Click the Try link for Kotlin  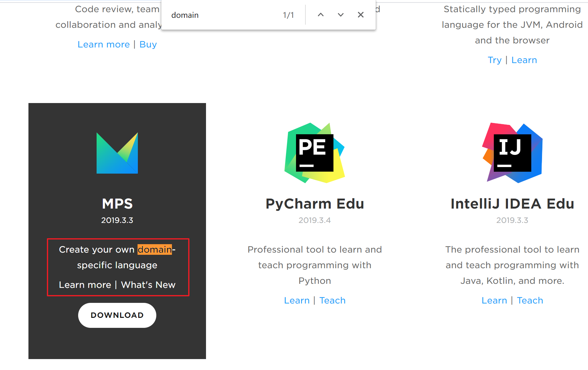tap(495, 60)
